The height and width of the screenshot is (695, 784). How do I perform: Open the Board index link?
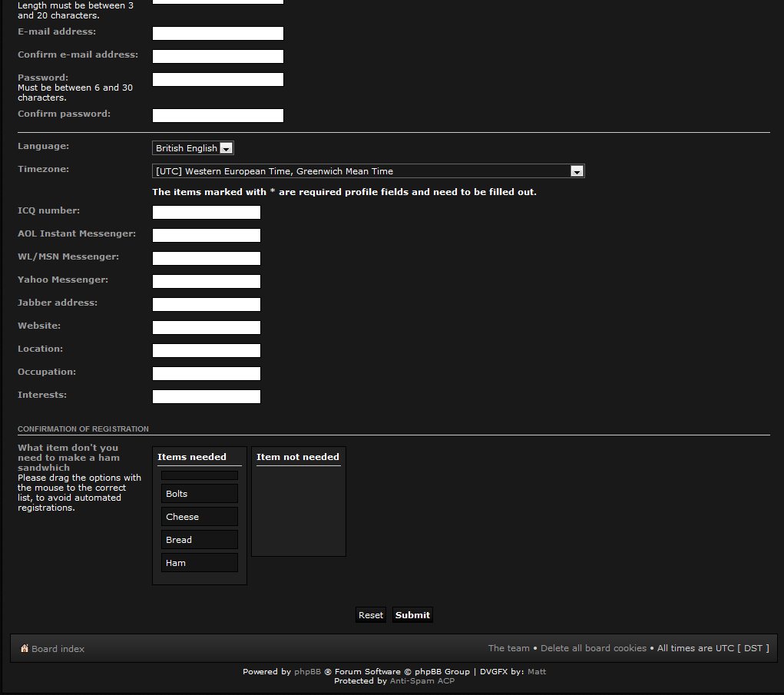tap(58, 649)
